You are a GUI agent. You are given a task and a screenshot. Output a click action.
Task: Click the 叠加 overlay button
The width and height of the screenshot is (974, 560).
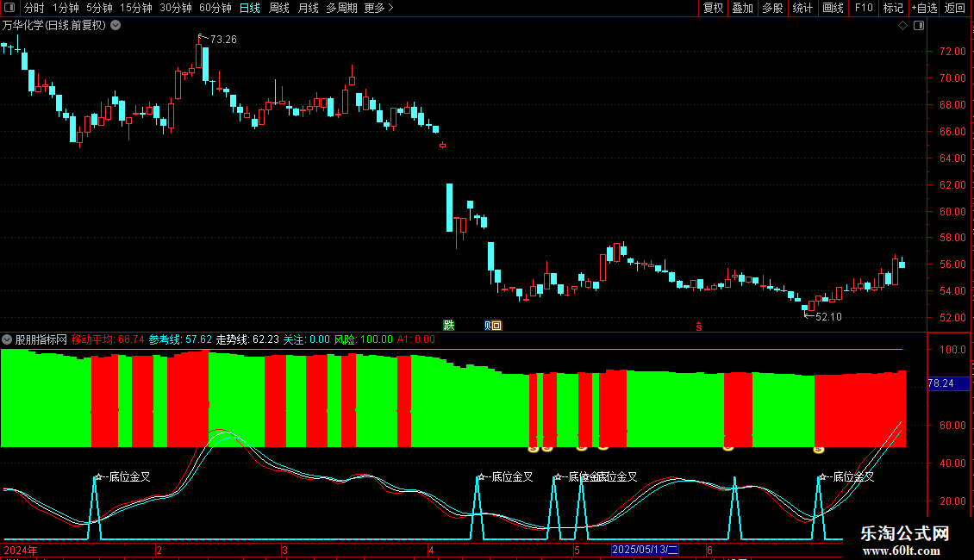click(x=743, y=8)
